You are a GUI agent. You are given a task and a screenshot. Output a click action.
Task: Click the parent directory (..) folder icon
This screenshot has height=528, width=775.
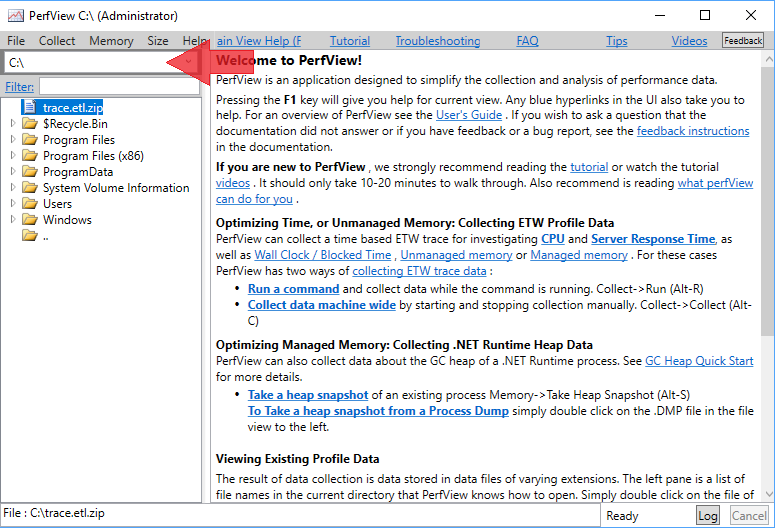click(x=30, y=236)
